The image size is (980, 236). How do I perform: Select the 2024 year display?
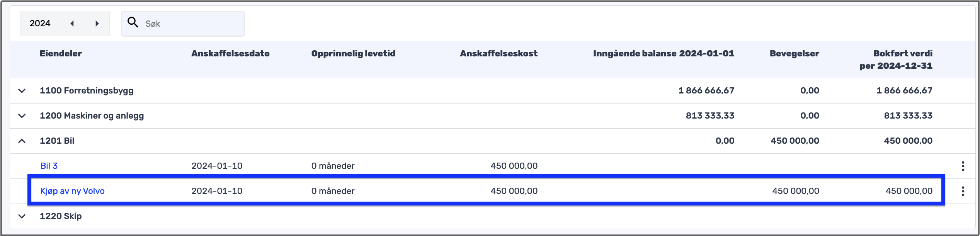click(x=40, y=24)
